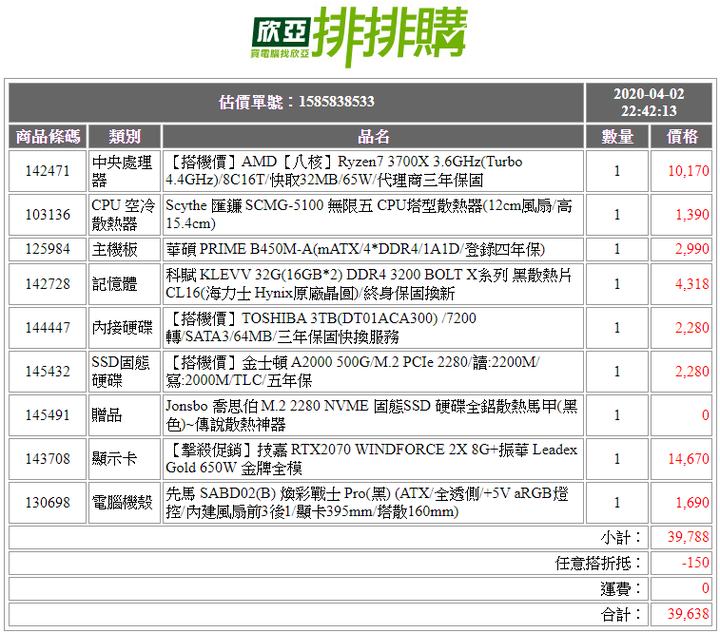Click the KLEVV 32G DDR4 3200 product name
This screenshot has height=633, width=720.
tap(369, 284)
